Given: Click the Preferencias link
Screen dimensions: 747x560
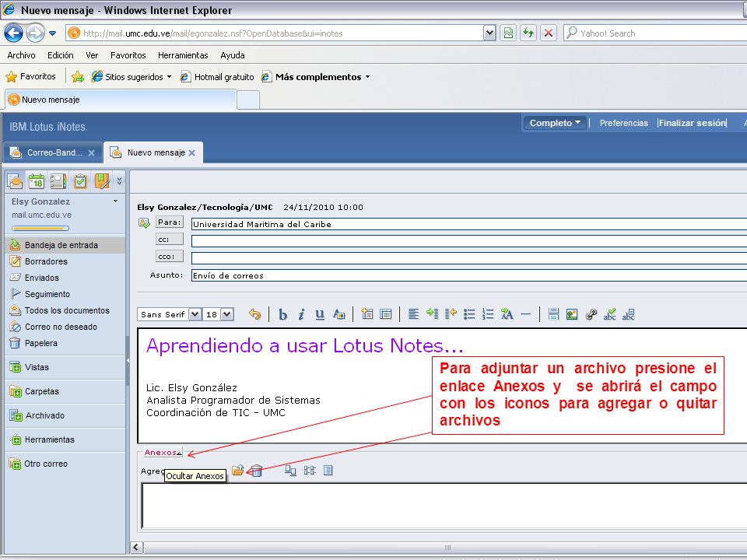Looking at the screenshot, I should [623, 123].
